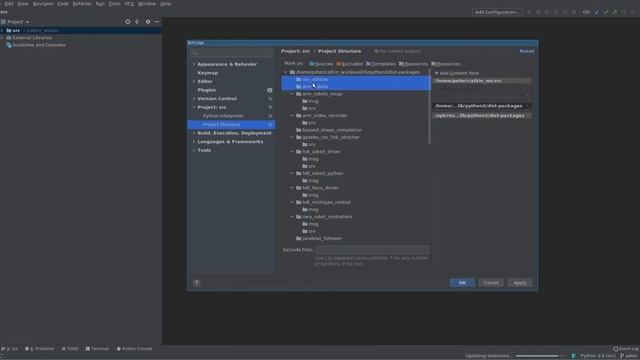Screen dimensions: 640x360
Task: Expand Tools settings category
Action: coord(194,150)
